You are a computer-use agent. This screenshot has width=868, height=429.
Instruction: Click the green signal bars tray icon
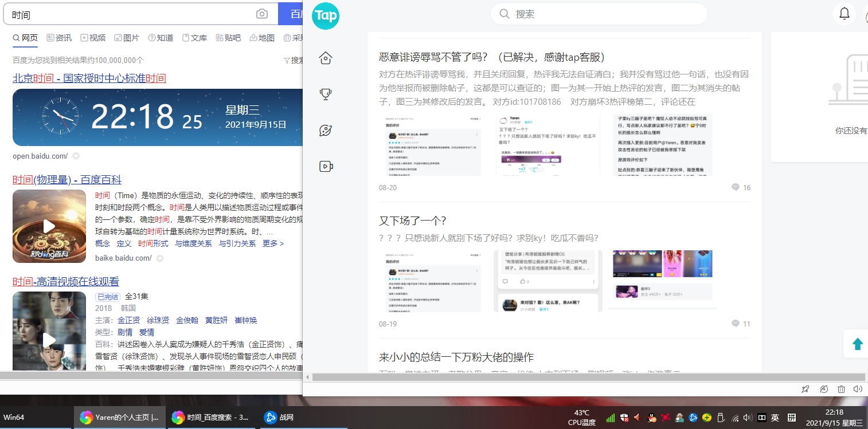(611, 418)
